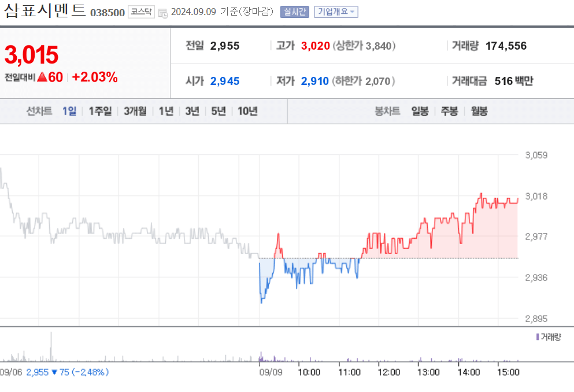The width and height of the screenshot is (574, 392).
Task: Select the 10년 line chart tab
Action: tap(247, 111)
